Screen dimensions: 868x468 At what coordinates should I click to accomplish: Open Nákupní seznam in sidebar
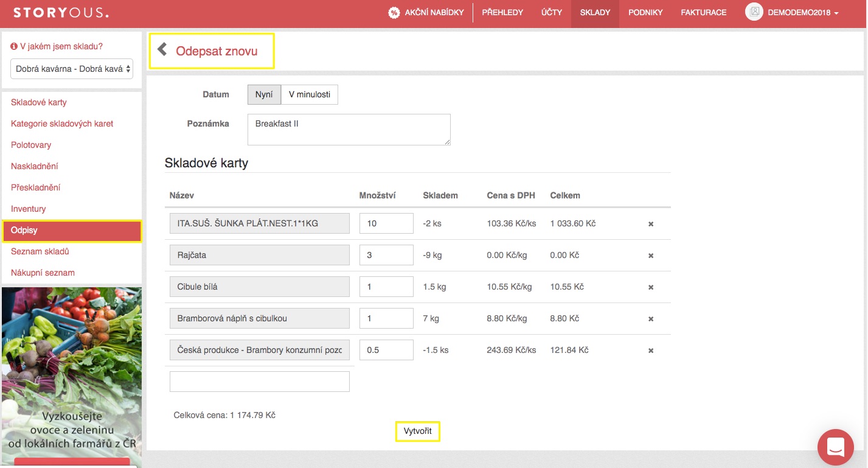click(x=43, y=273)
